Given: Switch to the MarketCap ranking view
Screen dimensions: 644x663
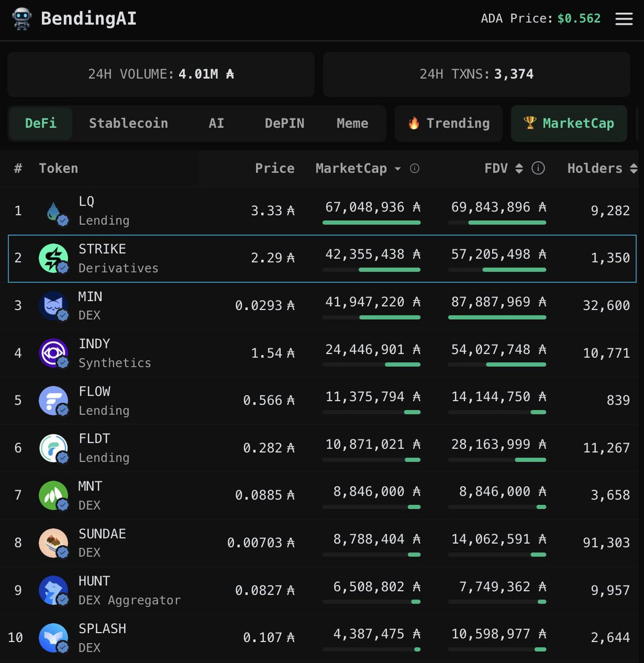Looking at the screenshot, I should point(569,123).
